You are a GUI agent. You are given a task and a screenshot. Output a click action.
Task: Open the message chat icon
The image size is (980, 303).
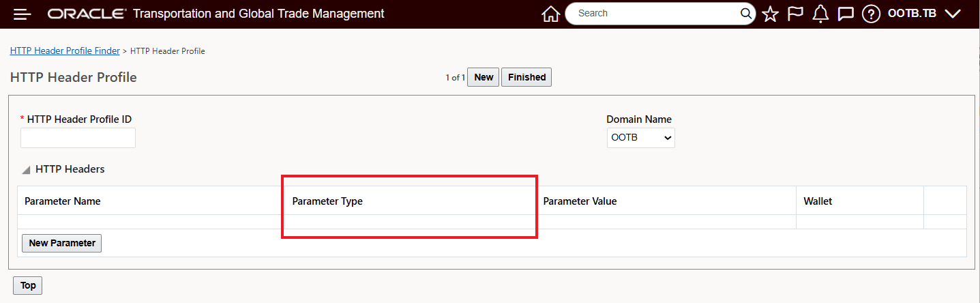pyautogui.click(x=846, y=14)
